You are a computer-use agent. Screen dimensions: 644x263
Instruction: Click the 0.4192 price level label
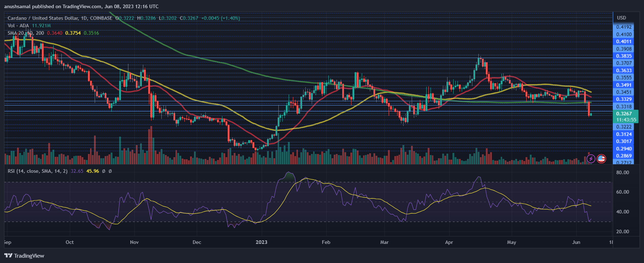click(x=624, y=27)
